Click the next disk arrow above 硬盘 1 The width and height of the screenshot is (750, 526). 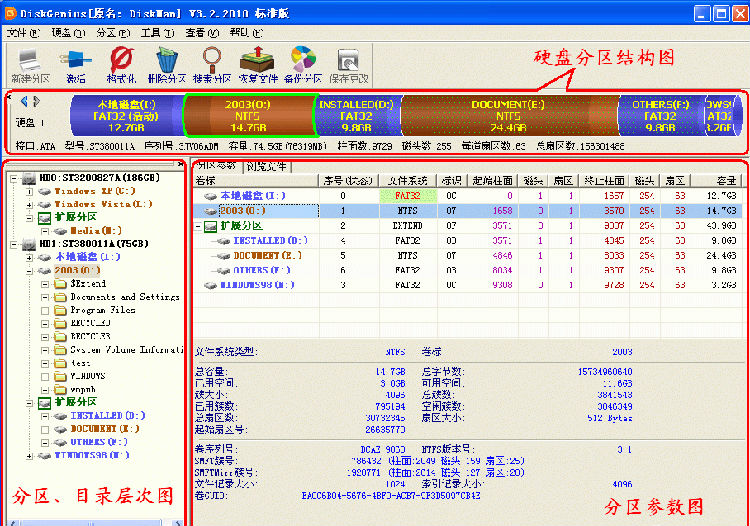37,101
